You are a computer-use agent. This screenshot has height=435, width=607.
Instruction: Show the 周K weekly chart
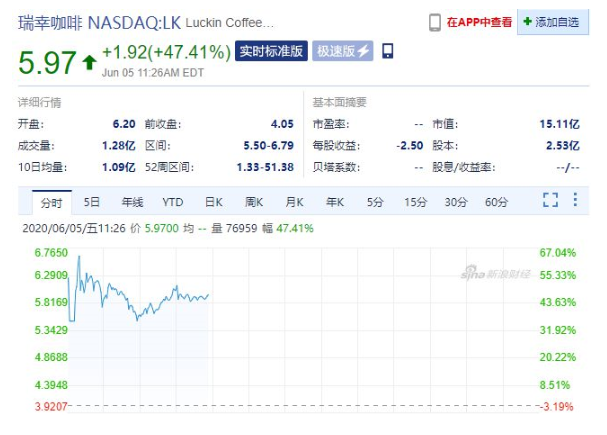[x=253, y=202]
